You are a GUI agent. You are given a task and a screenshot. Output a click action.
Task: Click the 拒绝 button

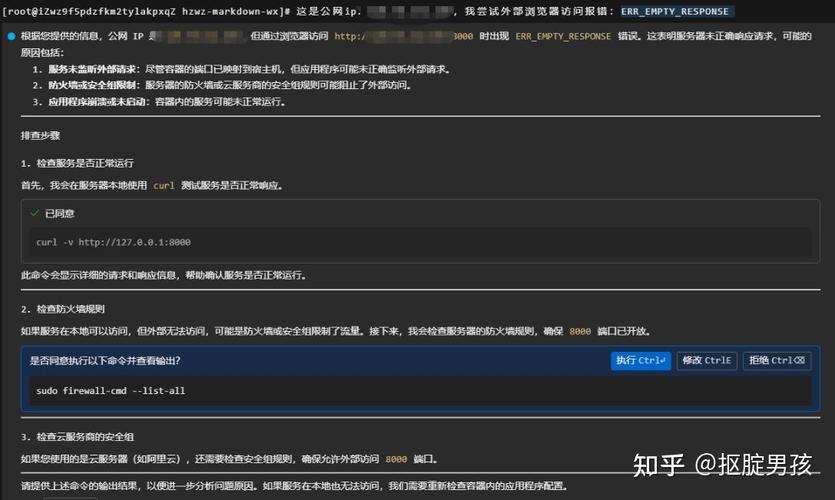pyautogui.click(x=777, y=361)
